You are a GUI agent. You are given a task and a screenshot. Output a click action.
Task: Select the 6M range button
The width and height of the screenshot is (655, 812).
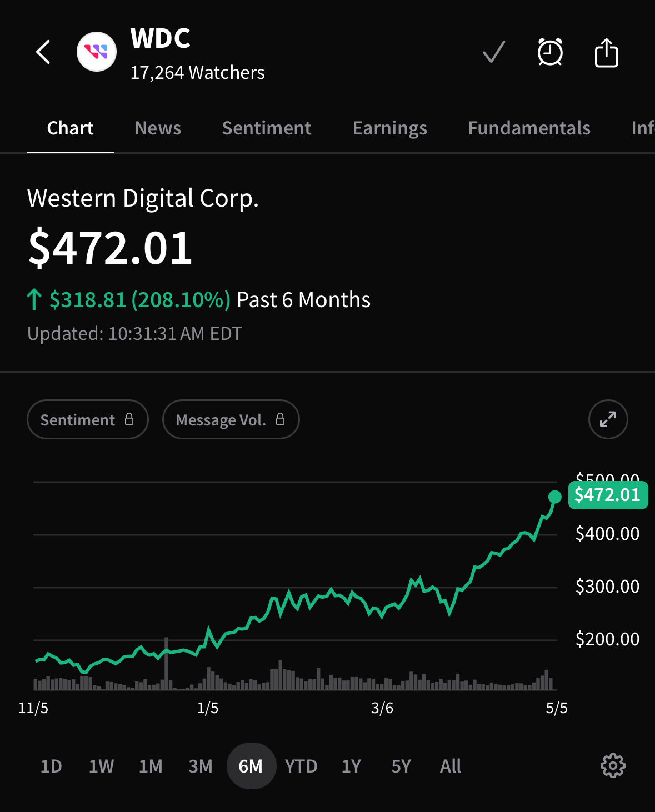tap(251, 766)
